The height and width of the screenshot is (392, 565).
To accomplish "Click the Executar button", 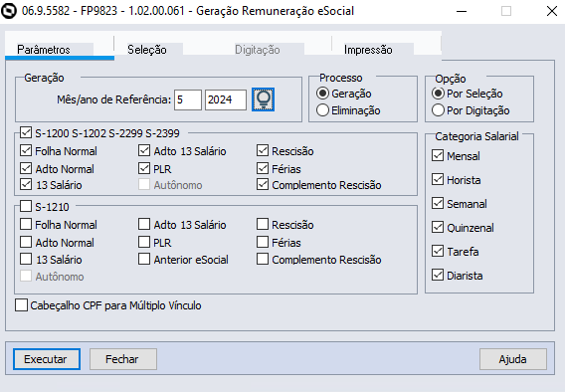I will [x=47, y=359].
